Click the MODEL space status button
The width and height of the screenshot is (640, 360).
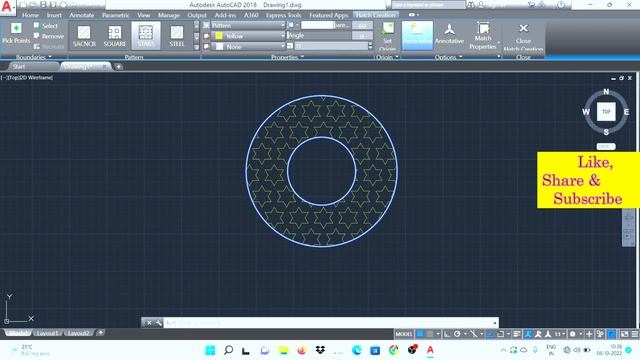pyautogui.click(x=404, y=334)
